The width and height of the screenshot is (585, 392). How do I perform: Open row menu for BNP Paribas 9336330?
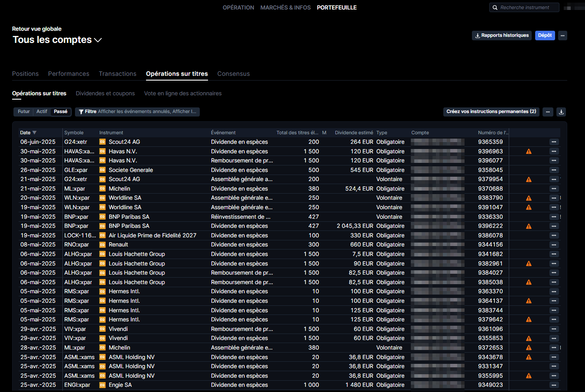coord(554,217)
